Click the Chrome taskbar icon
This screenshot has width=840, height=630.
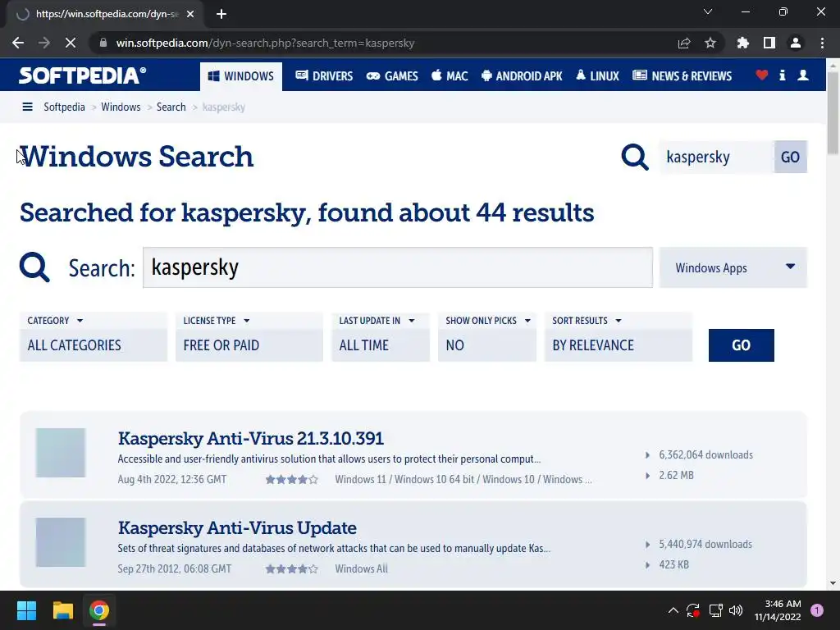[99, 610]
